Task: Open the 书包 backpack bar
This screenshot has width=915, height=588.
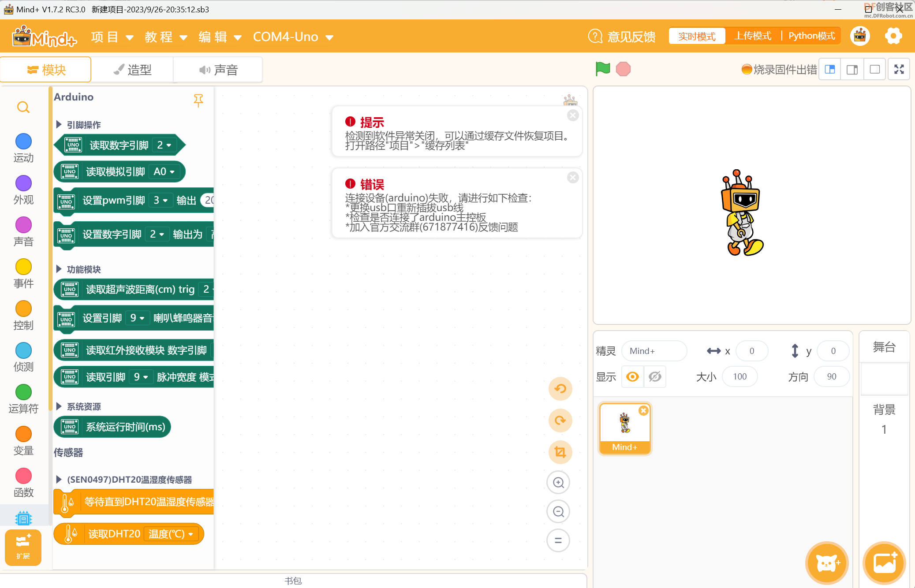Action: click(293, 581)
